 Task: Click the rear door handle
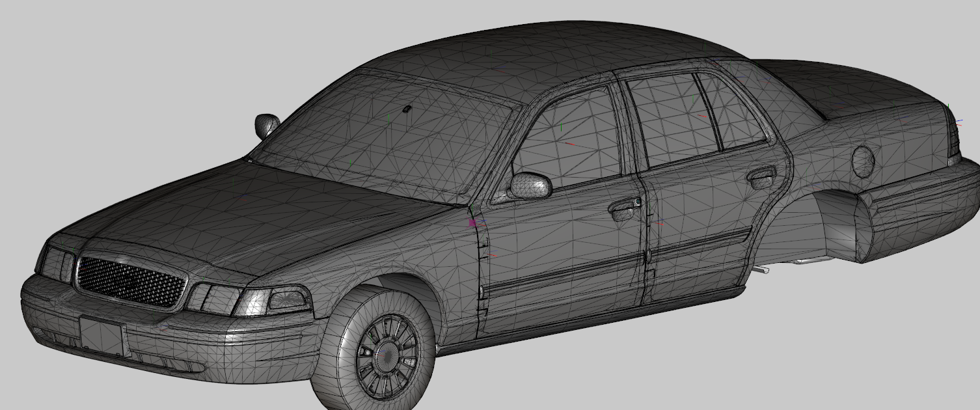point(761,177)
